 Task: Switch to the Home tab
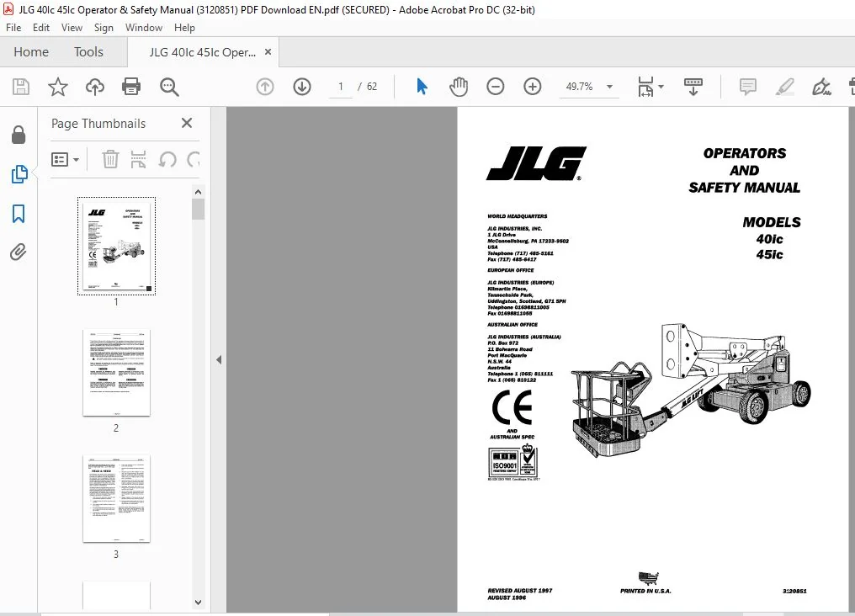pyautogui.click(x=31, y=52)
